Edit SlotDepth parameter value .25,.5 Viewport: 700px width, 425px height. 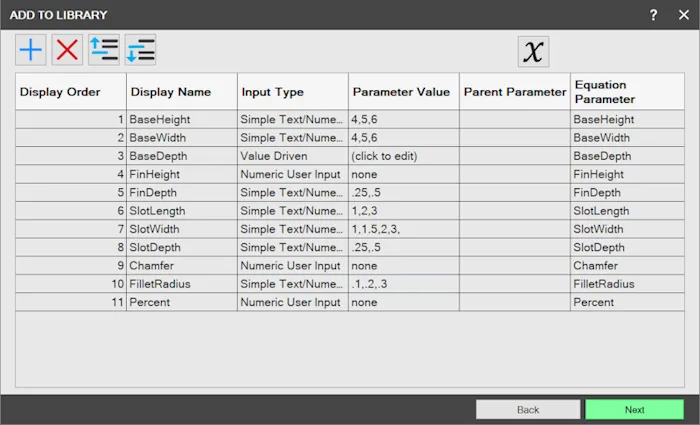[404, 248]
